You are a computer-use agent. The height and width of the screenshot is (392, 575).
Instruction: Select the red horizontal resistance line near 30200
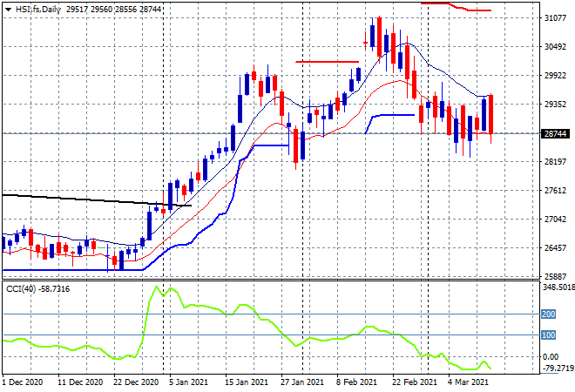click(327, 62)
